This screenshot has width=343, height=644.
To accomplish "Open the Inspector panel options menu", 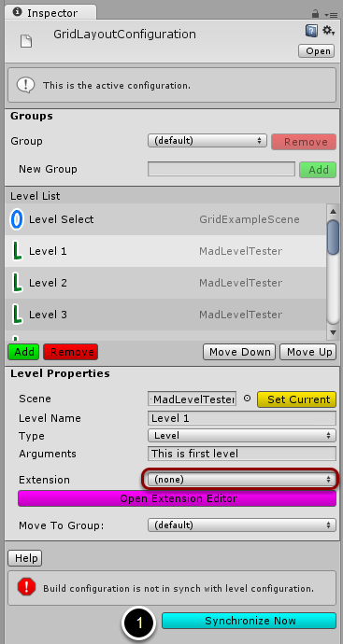I will click(x=330, y=14).
